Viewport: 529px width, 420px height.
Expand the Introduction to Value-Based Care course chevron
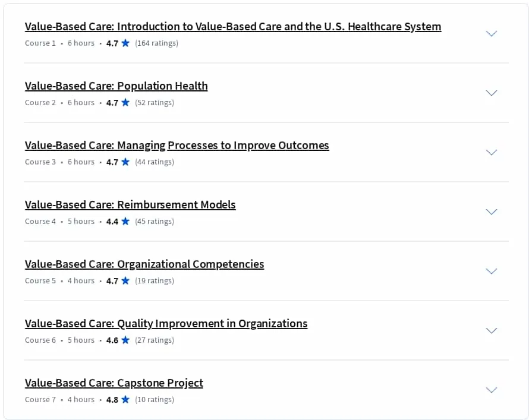point(491,33)
